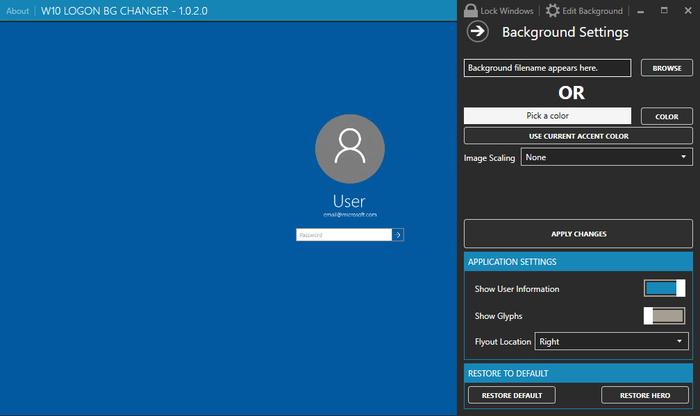Screen dimensions: 700x416
Task: Click the Browse button
Action: pos(667,68)
